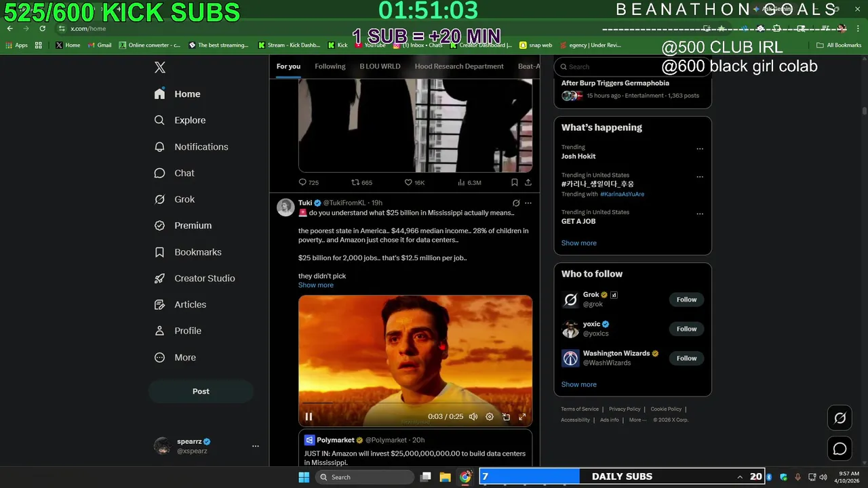Image resolution: width=868 pixels, height=488 pixels.
Task: Open Creator Studio
Action: click(x=195, y=279)
